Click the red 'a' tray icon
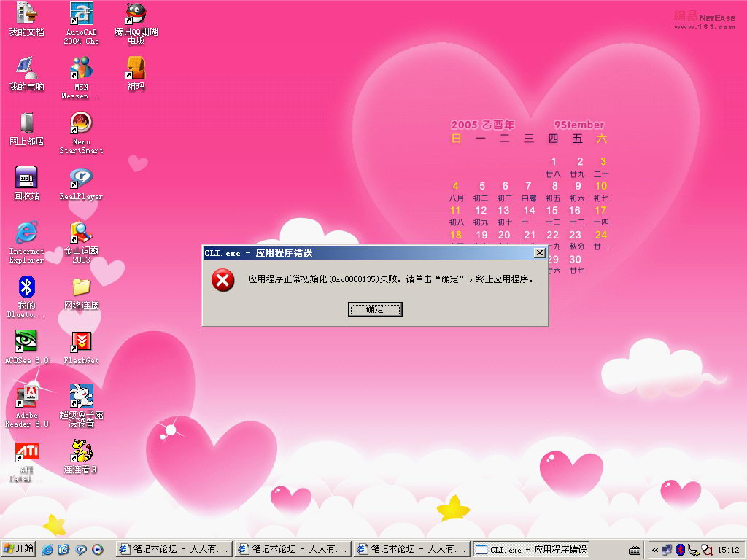The image size is (747, 560). [707, 550]
